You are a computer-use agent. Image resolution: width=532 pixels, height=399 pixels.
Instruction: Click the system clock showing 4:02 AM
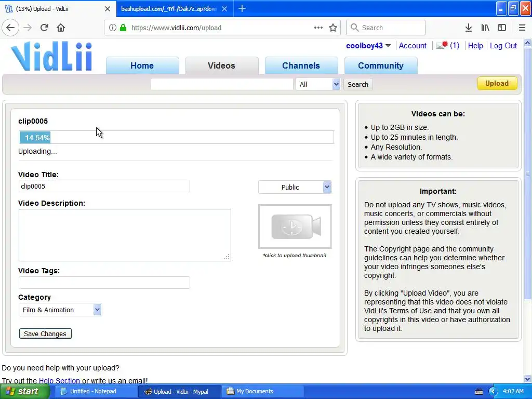pyautogui.click(x=513, y=391)
